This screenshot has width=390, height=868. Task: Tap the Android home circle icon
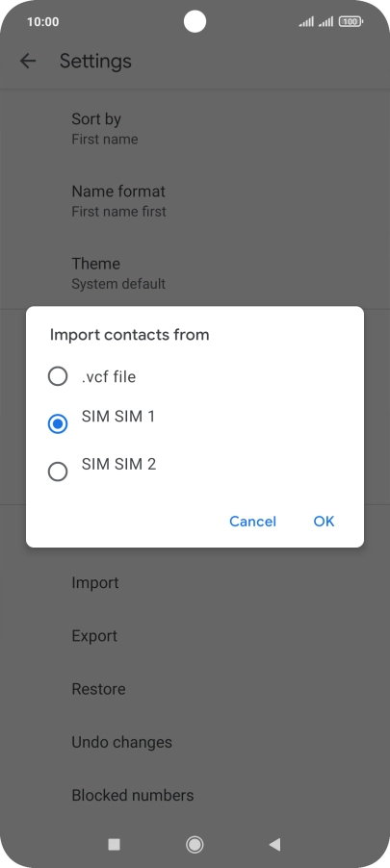pyautogui.click(x=195, y=844)
